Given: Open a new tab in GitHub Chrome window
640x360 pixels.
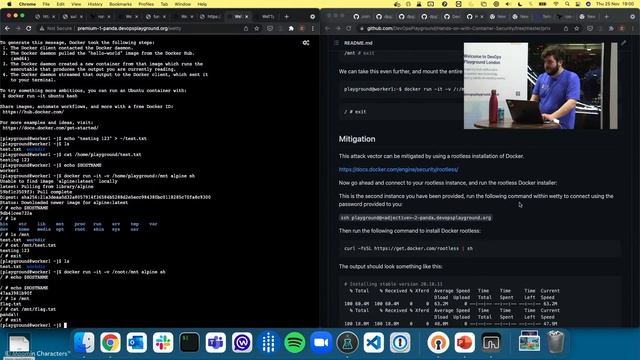Looking at the screenshot, I should point(607,17).
